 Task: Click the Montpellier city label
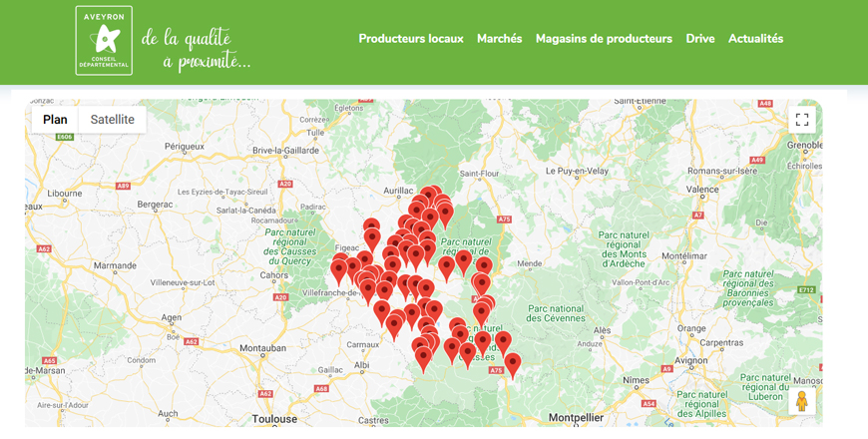577,417
